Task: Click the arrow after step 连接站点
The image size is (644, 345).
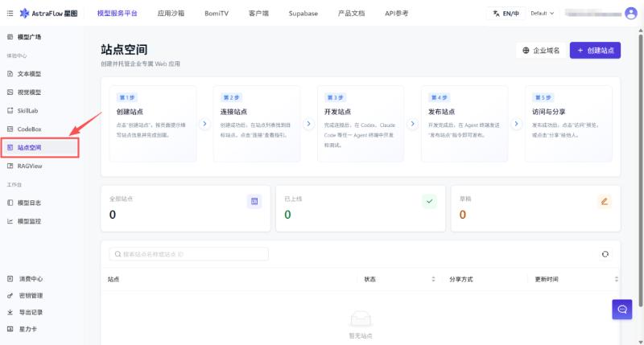Action: pyautogui.click(x=308, y=124)
